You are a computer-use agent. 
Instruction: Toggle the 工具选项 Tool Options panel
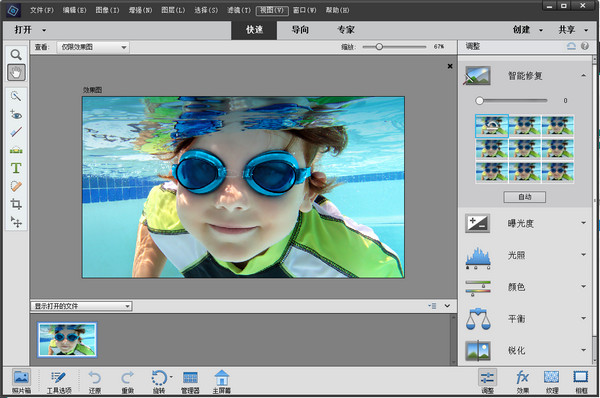(59, 381)
